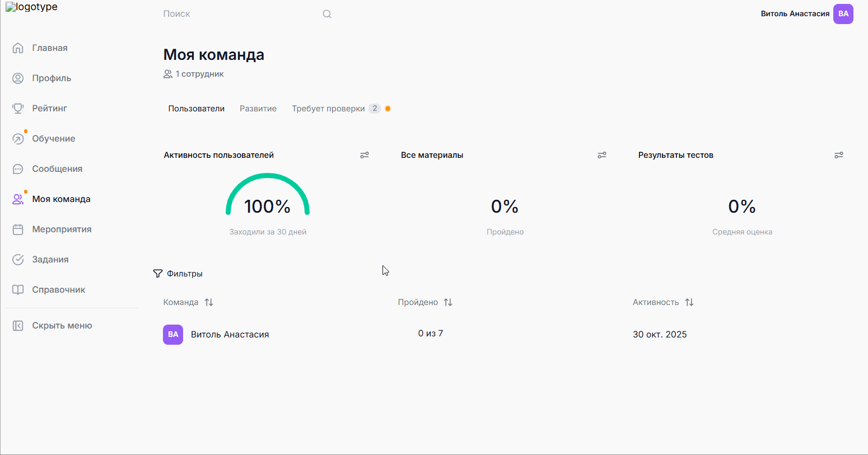The height and width of the screenshot is (455, 868).
Task: Open settings for Все материалы widget
Action: [x=602, y=155]
